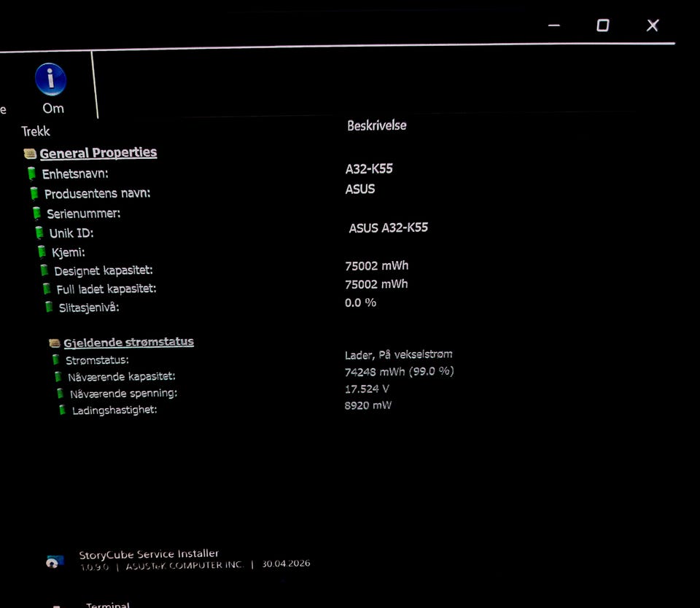Select the Gjeldende strømstatus heading
This screenshot has height=608, width=700.
click(x=128, y=342)
